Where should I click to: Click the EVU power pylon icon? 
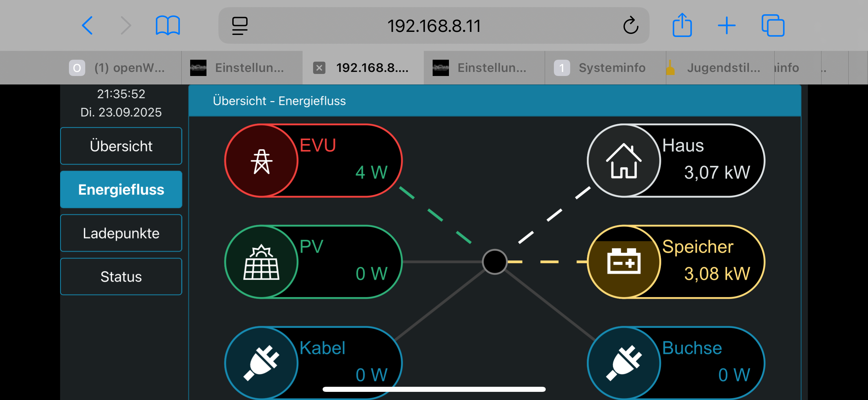pyautogui.click(x=261, y=161)
